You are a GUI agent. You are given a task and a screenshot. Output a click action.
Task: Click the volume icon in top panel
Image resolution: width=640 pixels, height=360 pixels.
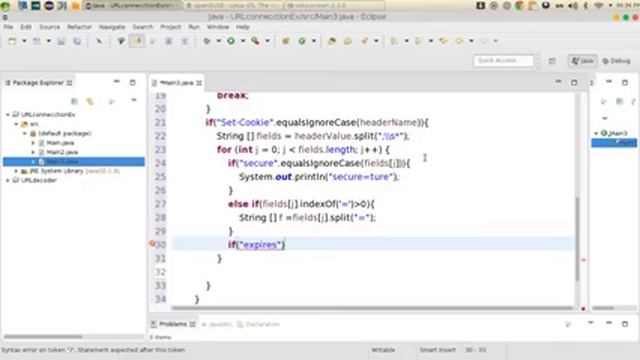tap(573, 5)
